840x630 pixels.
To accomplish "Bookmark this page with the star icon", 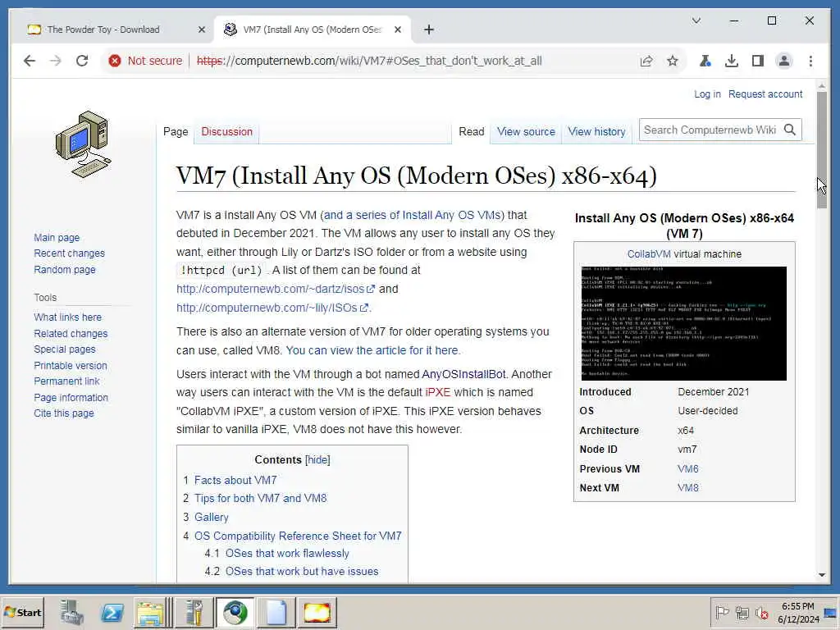I will pos(673,61).
